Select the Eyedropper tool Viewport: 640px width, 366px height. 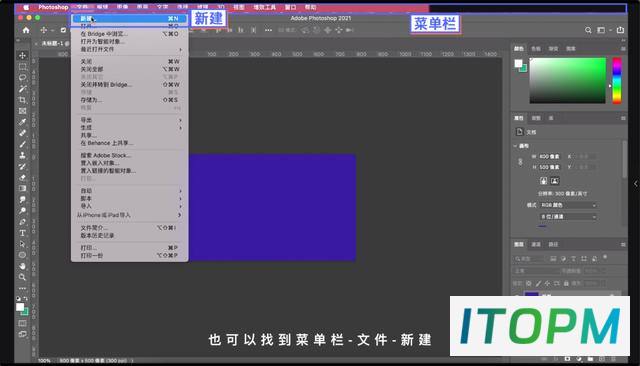tap(22, 122)
